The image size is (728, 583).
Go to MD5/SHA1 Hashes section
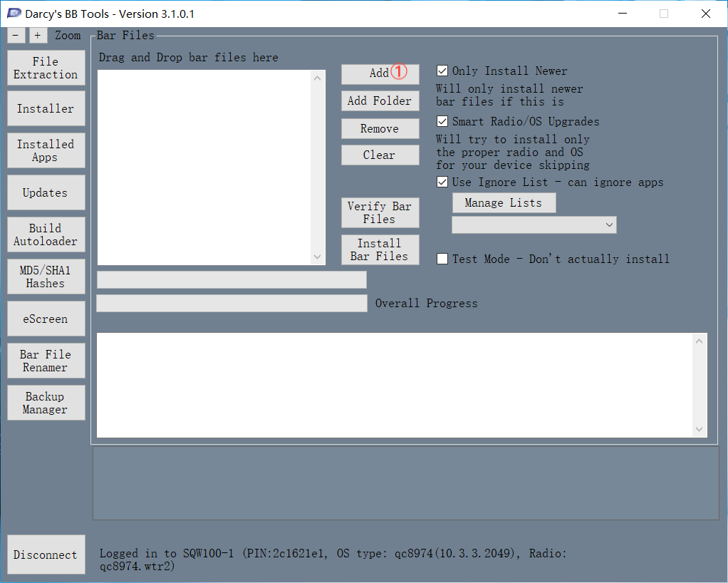46,277
